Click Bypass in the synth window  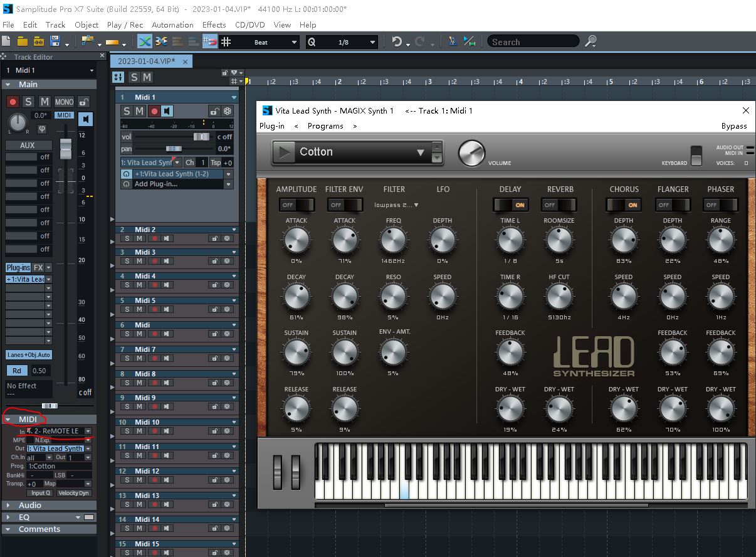click(x=734, y=125)
